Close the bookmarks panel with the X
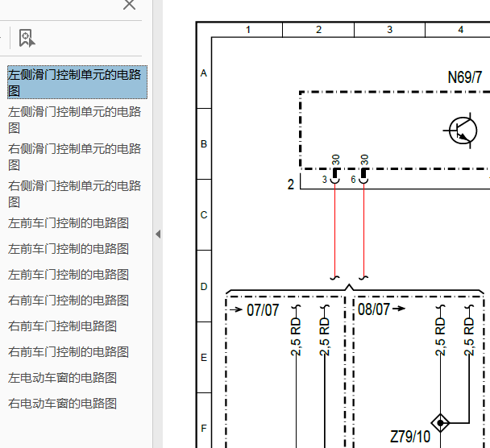The height and width of the screenshot is (448, 490). click(x=129, y=4)
